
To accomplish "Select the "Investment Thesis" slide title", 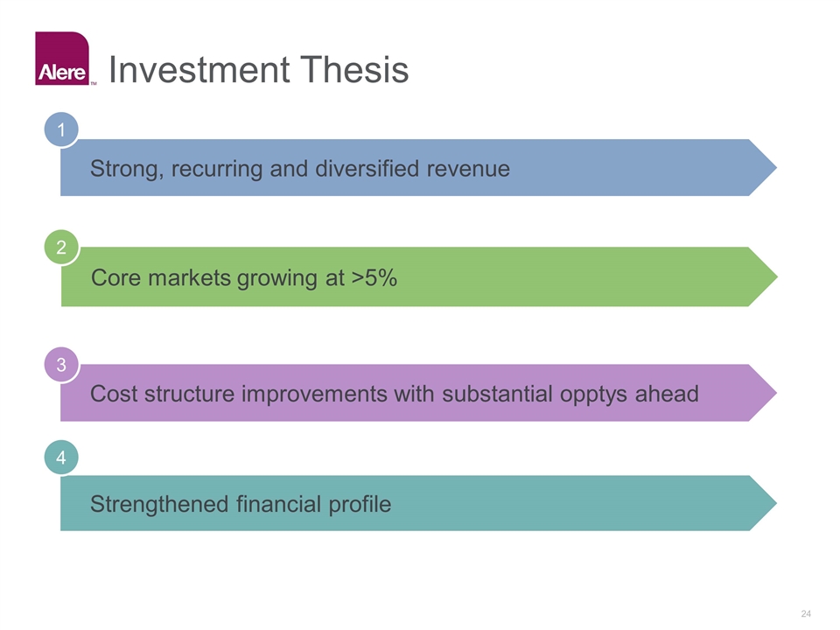I will 259,70.
